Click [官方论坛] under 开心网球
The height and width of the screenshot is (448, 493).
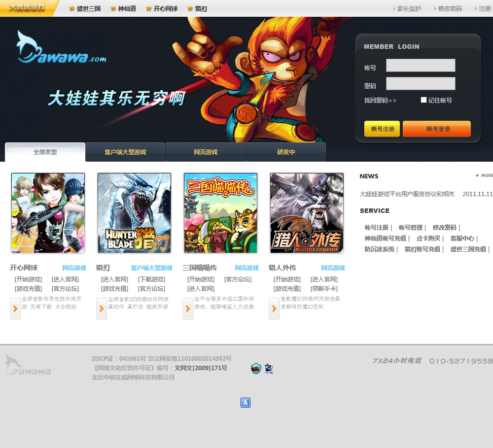pos(66,289)
